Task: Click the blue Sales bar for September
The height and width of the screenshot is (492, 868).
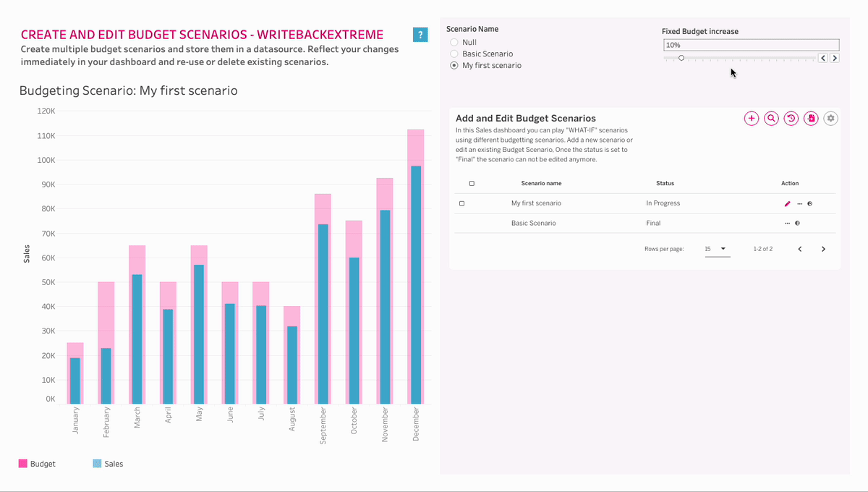Action: click(x=323, y=314)
